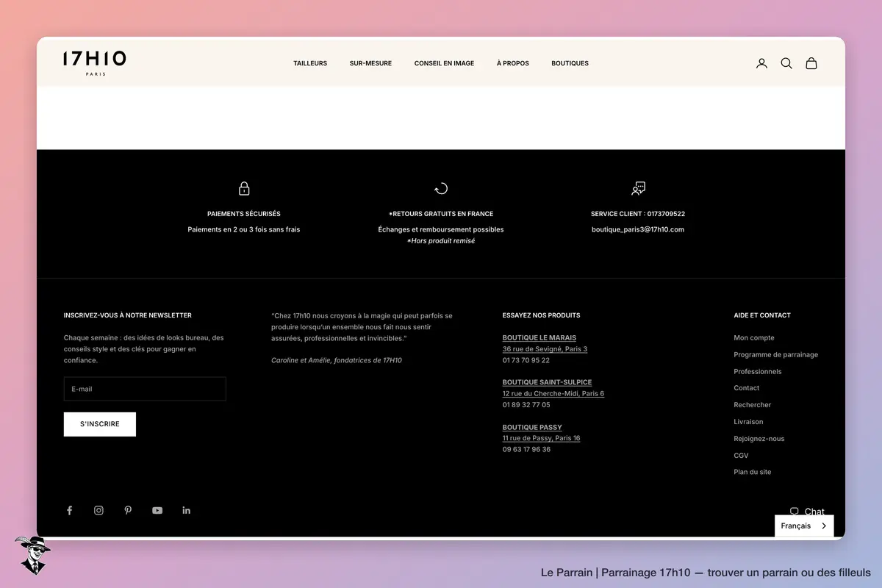Open the Professionnels footer link
Image resolution: width=882 pixels, height=588 pixels.
[758, 372]
